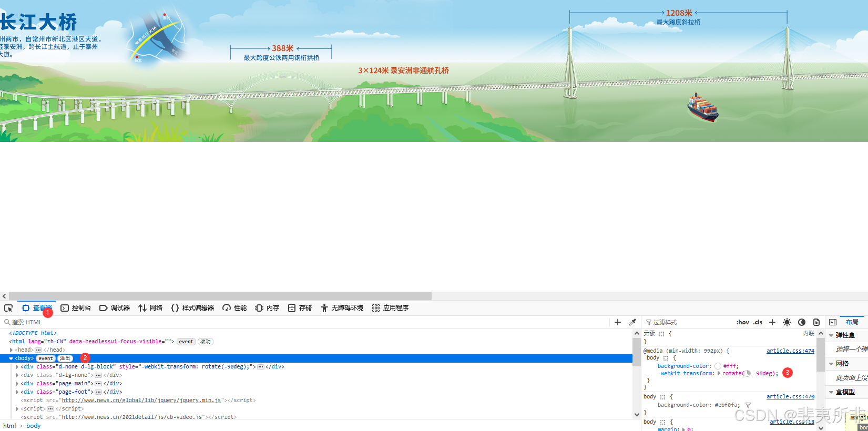The height and width of the screenshot is (431, 868).
Task: Switch to the 查看器 inspector tab
Action: click(37, 308)
